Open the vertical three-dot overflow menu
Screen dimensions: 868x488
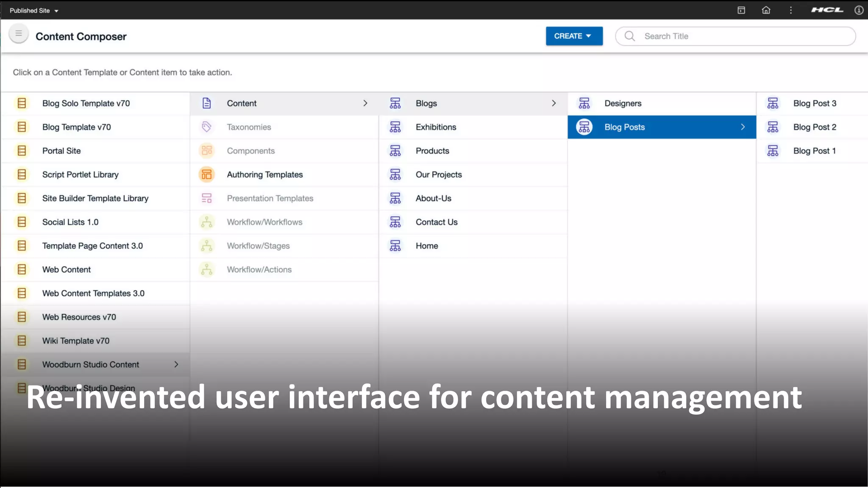(x=791, y=10)
